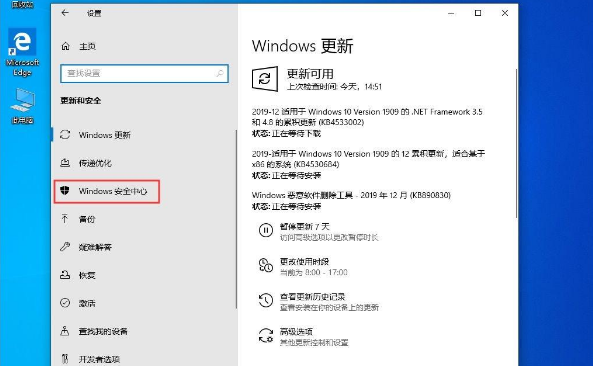Click the history icon for 查看更新历史记录
The height and width of the screenshot is (366, 593).
tap(265, 300)
